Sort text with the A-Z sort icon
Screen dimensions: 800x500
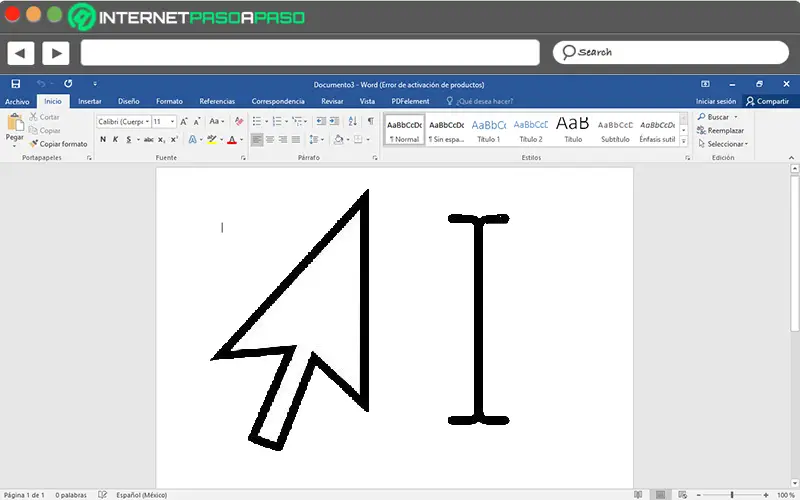click(x=353, y=121)
